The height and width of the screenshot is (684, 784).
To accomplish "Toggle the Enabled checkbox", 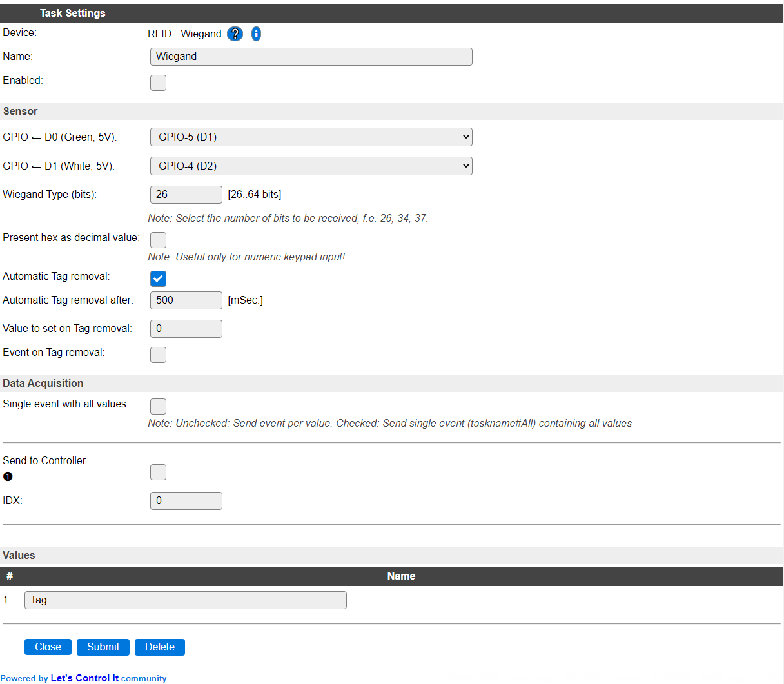I will 158,83.
